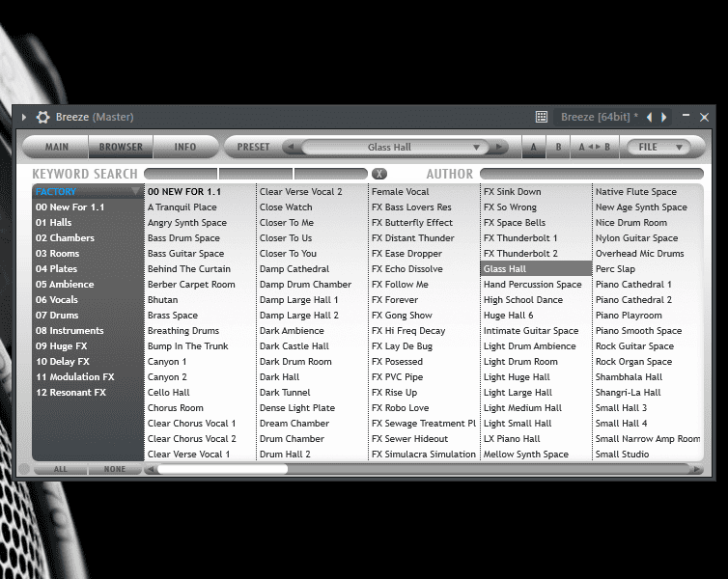Load preset Dark Castle Hall
Viewport: 728px width, 579px height.
pos(294,346)
